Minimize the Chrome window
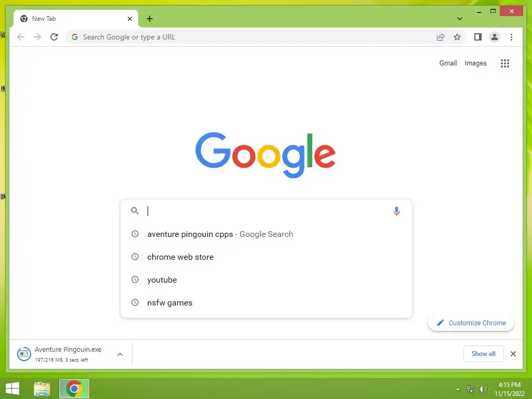 click(478, 11)
